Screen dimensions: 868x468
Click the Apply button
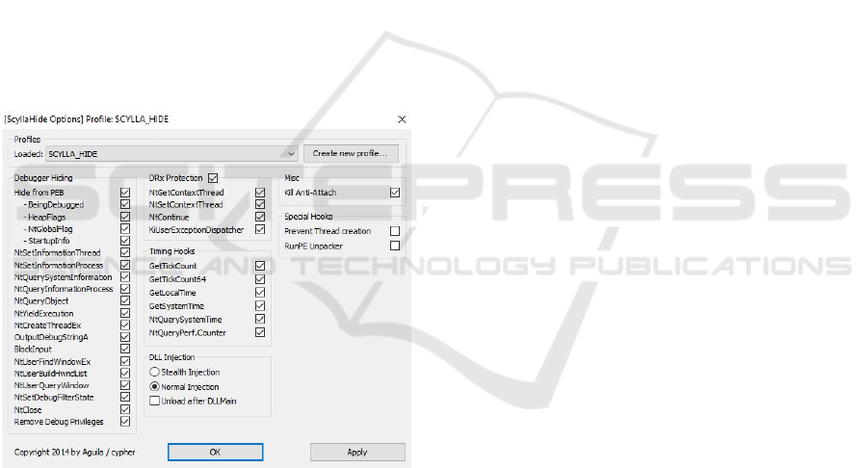[x=357, y=452]
